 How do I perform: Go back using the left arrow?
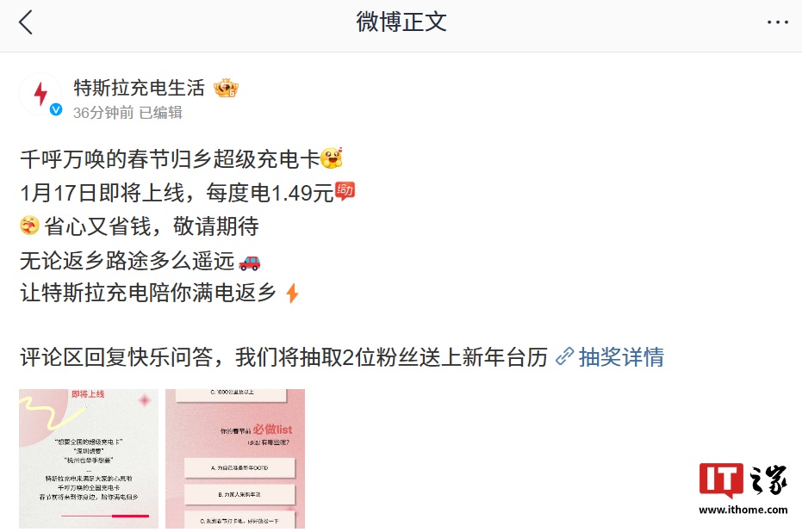coord(26,22)
